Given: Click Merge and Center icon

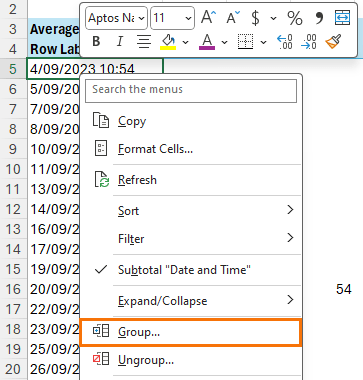Looking at the screenshot, I should 342,18.
